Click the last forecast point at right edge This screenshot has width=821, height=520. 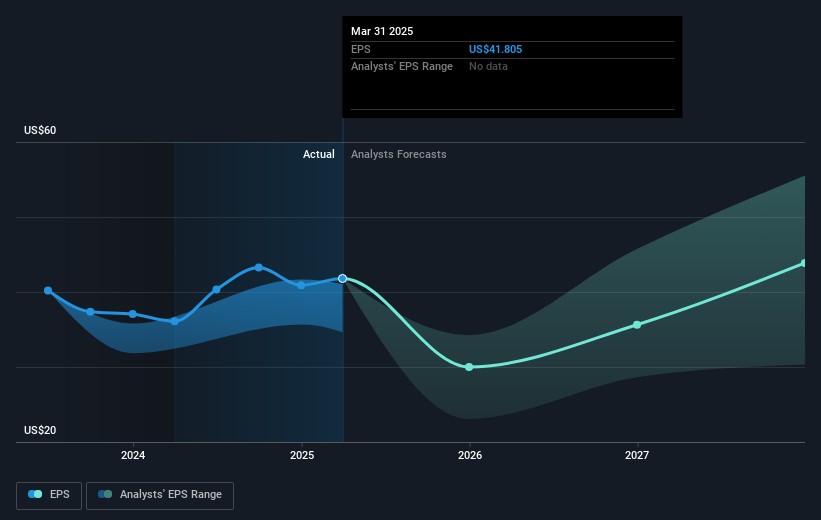pyautogui.click(x=804, y=263)
